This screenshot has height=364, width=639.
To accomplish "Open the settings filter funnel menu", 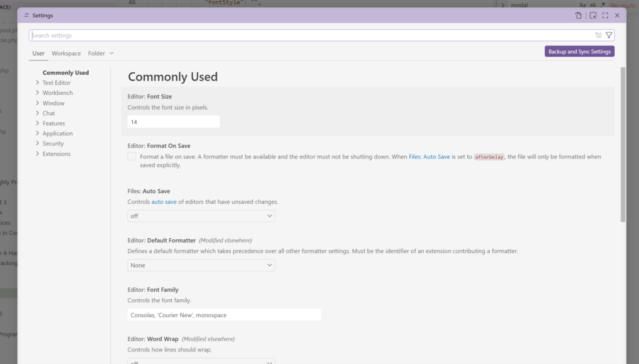I will (x=609, y=36).
